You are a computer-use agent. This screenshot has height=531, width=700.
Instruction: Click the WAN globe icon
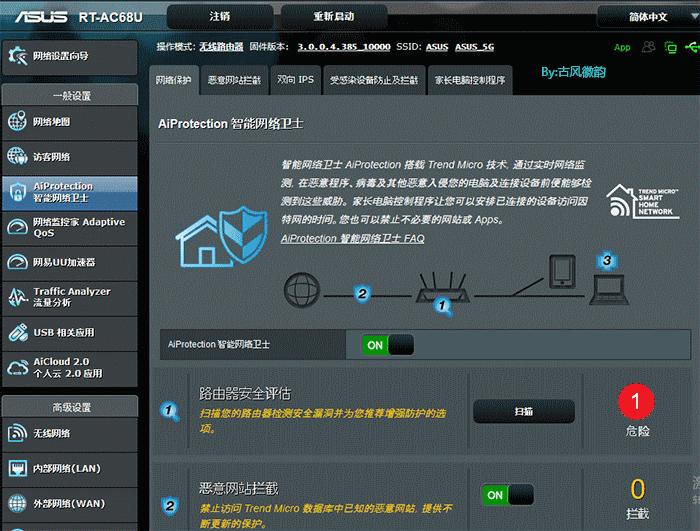click(17, 503)
